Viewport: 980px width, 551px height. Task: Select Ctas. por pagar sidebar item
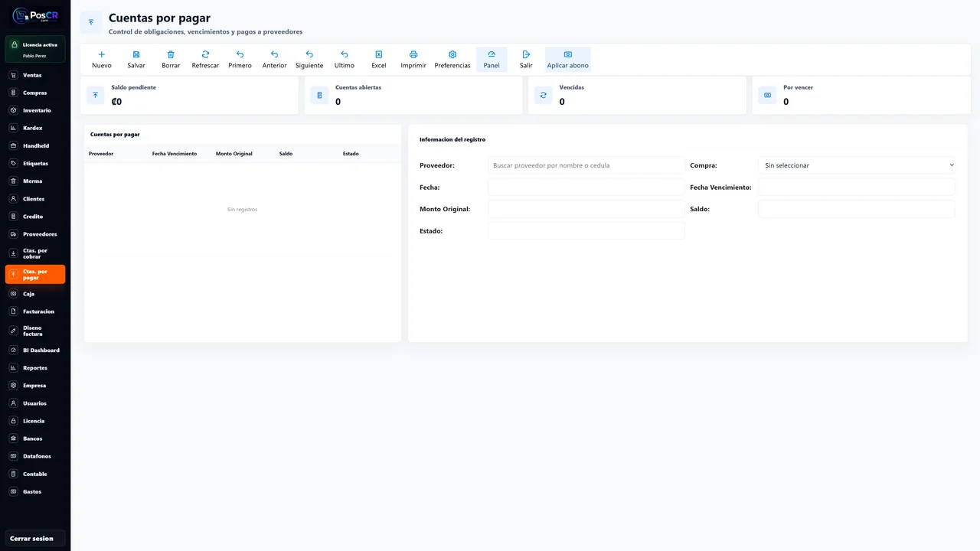35,274
